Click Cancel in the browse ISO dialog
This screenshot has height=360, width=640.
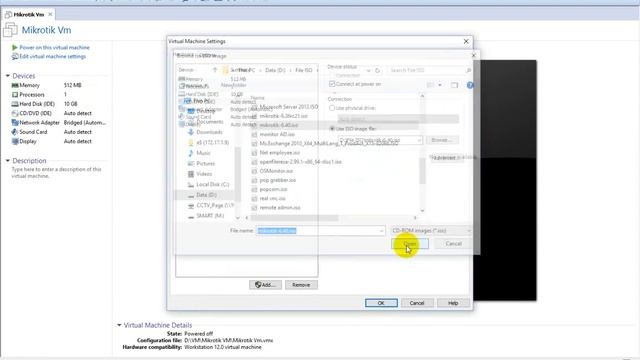click(x=453, y=244)
